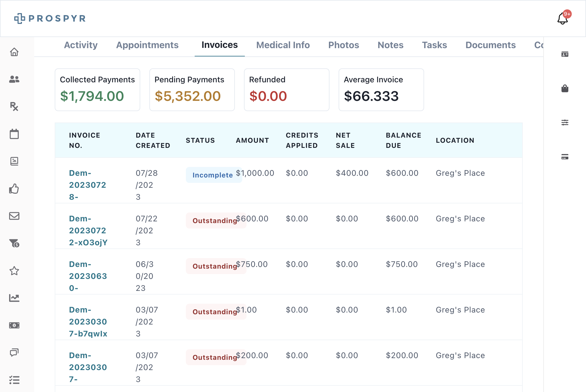Click credit card icon in right panel

tap(565, 157)
